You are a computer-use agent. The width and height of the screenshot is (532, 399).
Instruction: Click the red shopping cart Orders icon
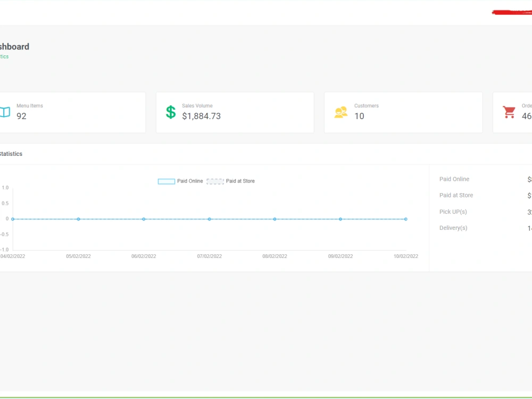[509, 112]
